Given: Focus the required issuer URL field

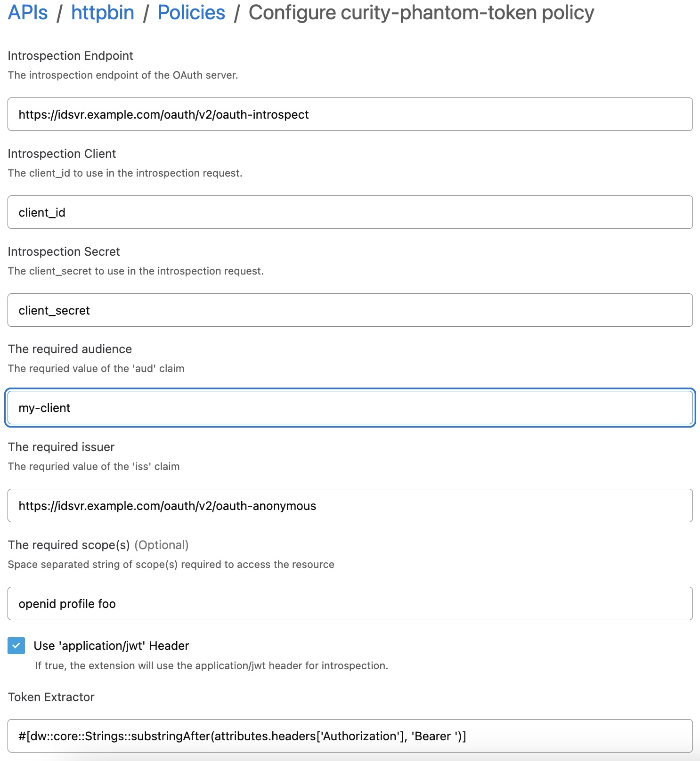Looking at the screenshot, I should pyautogui.click(x=350, y=506).
